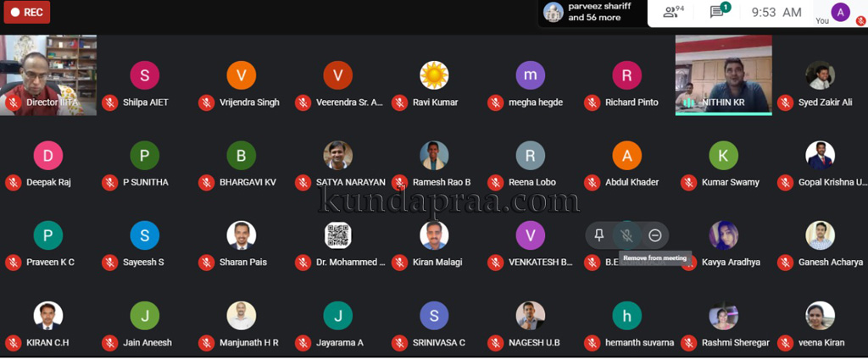868x359 pixels.
Task: Click the remove from meeting minus icon
Action: pos(654,235)
